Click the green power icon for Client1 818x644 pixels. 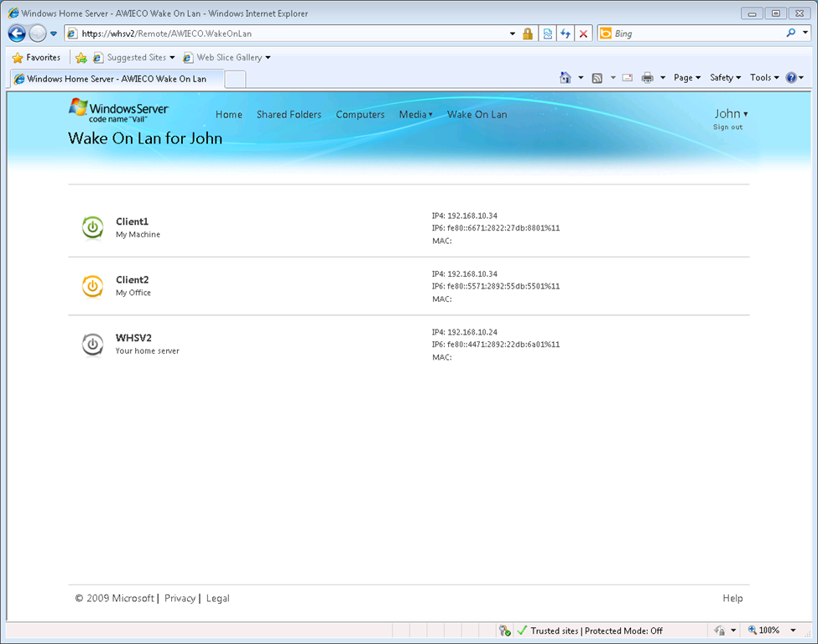pos(92,228)
